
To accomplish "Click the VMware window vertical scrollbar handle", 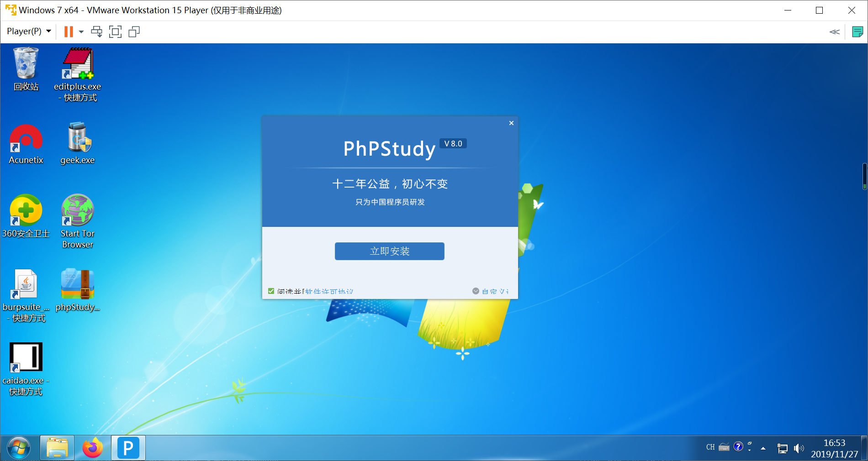I will tap(865, 176).
